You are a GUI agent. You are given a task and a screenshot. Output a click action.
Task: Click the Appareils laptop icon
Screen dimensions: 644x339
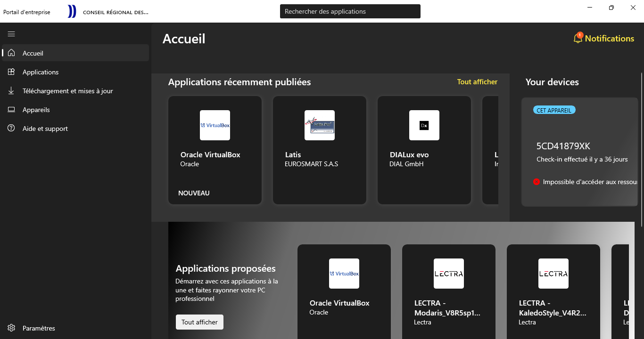click(x=11, y=110)
